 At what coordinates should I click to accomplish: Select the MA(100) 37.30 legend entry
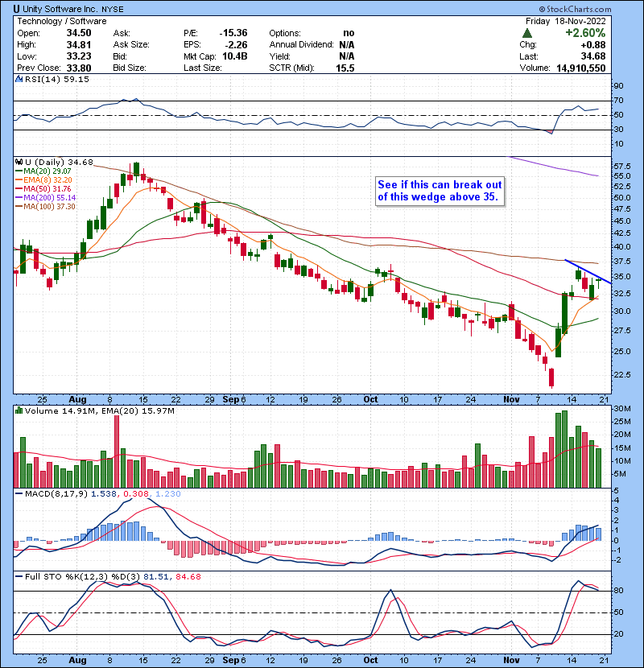[x=46, y=207]
